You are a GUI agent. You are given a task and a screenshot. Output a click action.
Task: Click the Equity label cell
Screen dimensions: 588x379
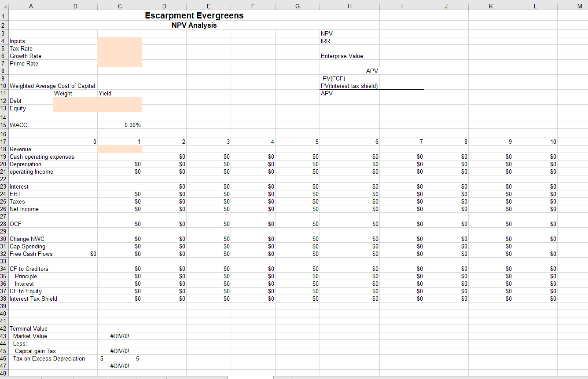pos(18,108)
